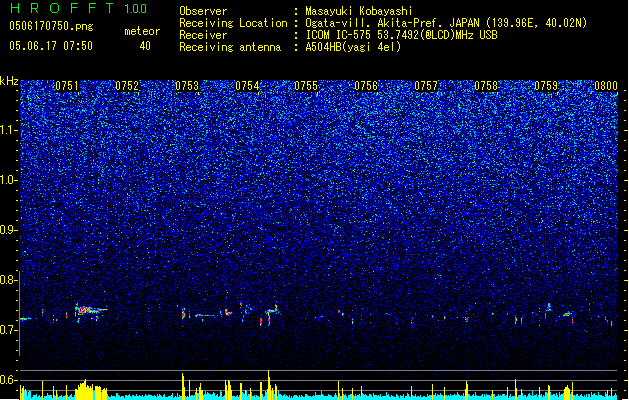
Task: Click the 0.9 kHz axis label
Action: [9, 230]
